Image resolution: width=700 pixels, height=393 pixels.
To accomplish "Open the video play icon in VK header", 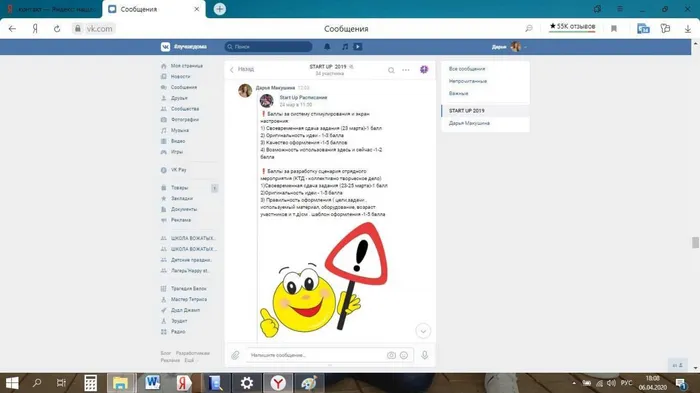I will click(358, 46).
